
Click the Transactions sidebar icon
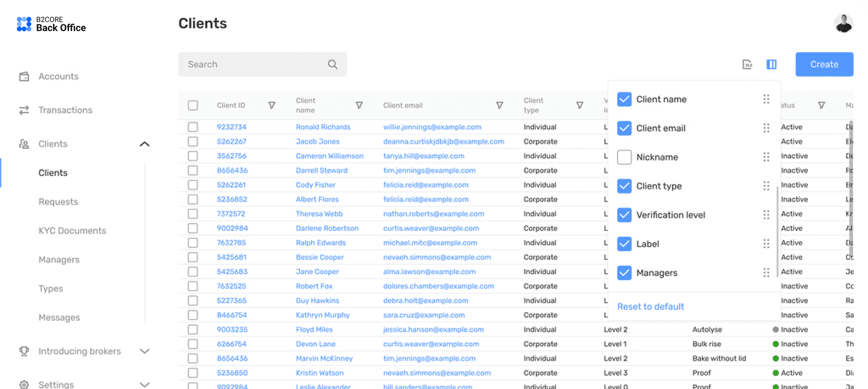click(24, 110)
